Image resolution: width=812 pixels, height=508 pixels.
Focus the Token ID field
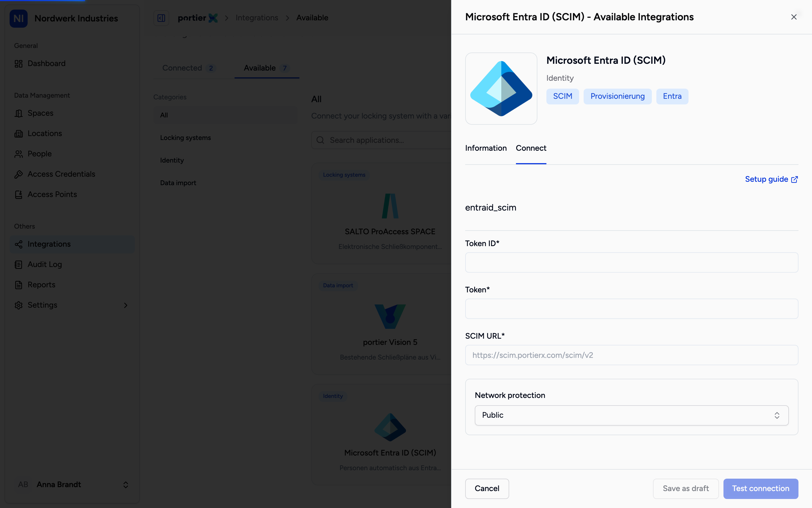coord(631,262)
